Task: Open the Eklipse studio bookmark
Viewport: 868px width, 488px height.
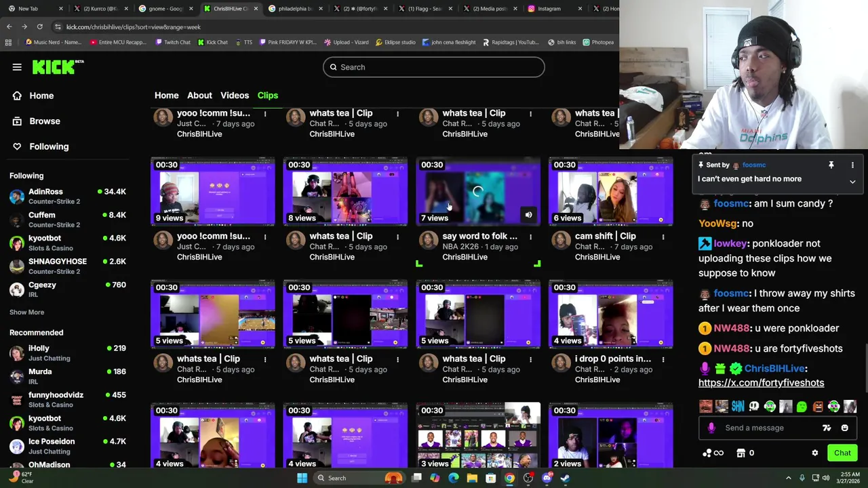Action: click(395, 42)
